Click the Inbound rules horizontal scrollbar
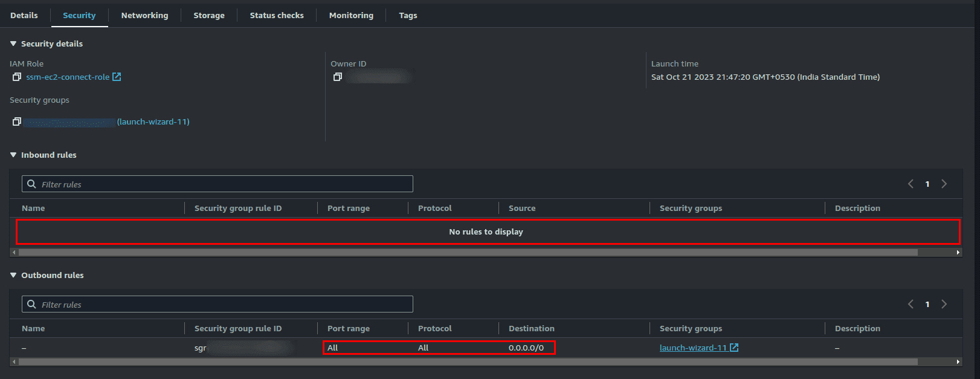This screenshot has height=379, width=980. (468, 252)
